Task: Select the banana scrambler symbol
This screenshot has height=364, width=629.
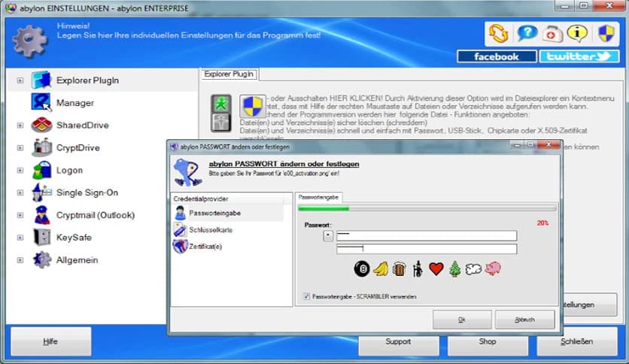Action: 380,268
